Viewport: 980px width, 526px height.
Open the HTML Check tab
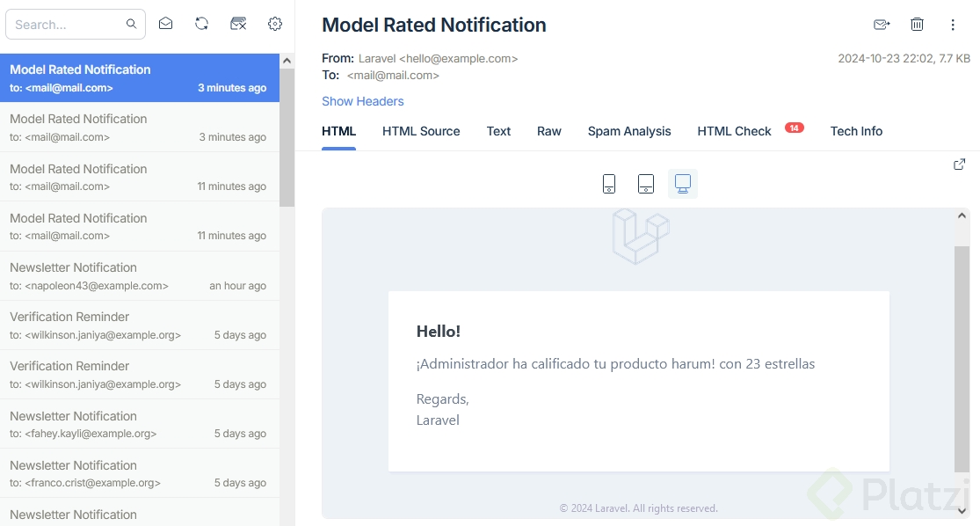[734, 131]
